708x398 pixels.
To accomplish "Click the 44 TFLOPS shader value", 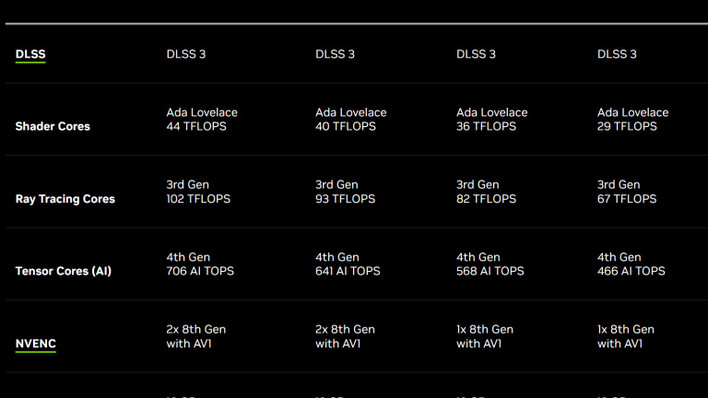I will pyautogui.click(x=196, y=126).
